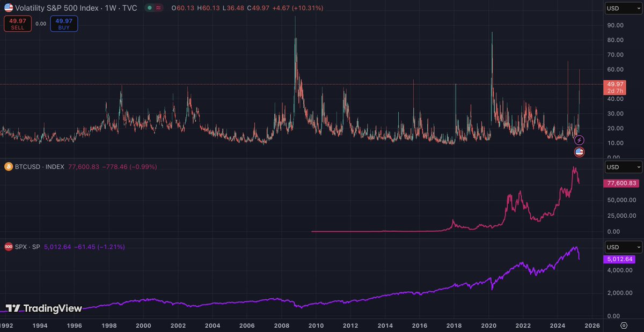Click the pink approximate-equals data indicator
The image size is (644, 332).
pos(159,8)
